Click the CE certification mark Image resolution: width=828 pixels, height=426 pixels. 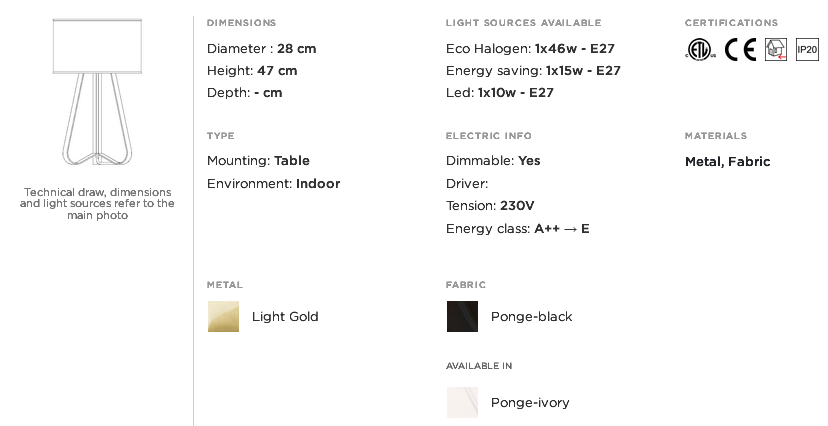tap(740, 50)
